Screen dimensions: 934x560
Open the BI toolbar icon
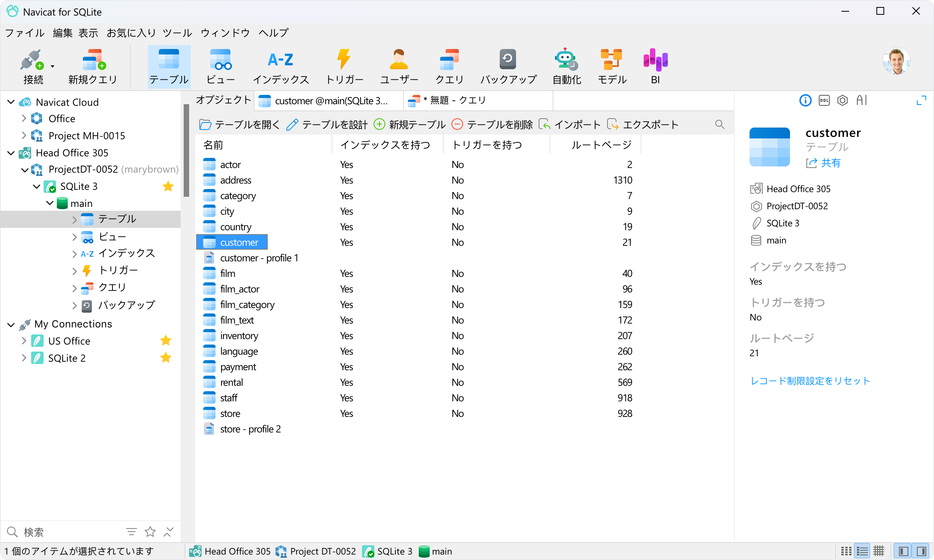click(655, 66)
